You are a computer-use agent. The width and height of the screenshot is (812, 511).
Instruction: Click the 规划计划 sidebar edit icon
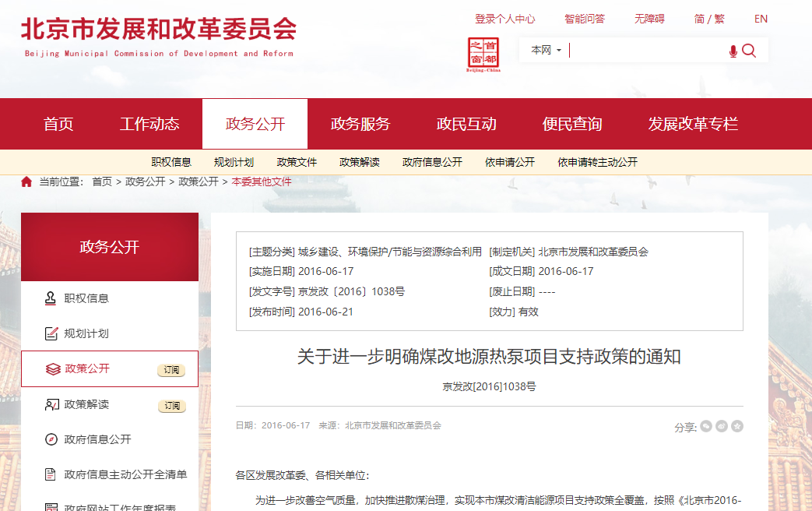click(51, 333)
